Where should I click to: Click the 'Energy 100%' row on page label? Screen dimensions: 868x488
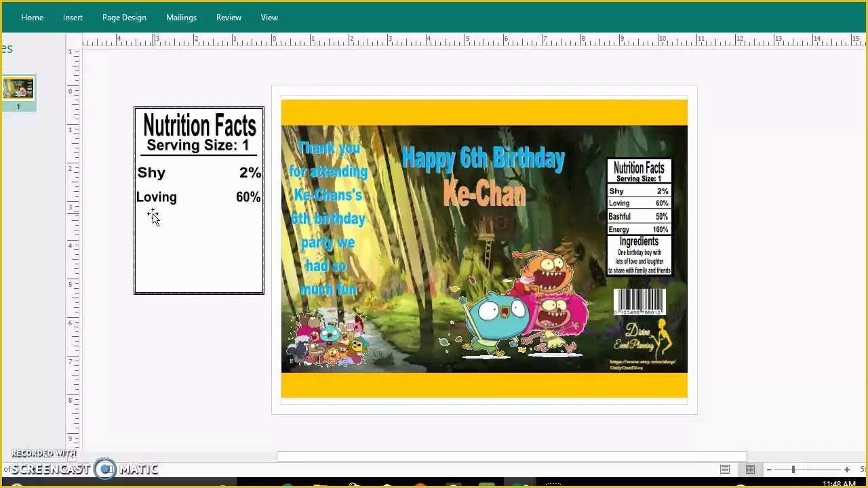(638, 229)
